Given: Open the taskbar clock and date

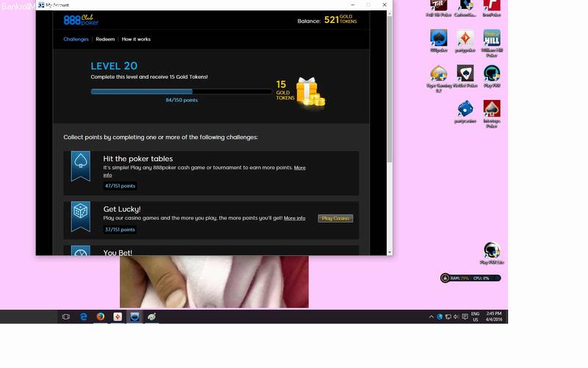Looking at the screenshot, I should tap(494, 316).
